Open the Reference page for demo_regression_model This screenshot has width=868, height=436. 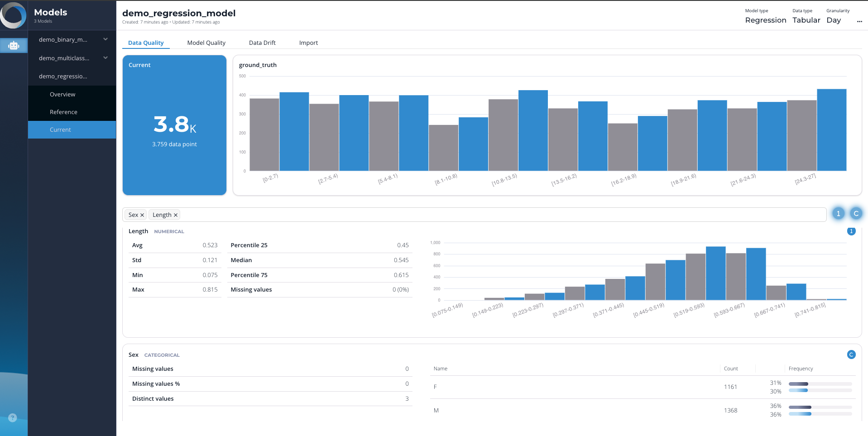[x=63, y=112]
